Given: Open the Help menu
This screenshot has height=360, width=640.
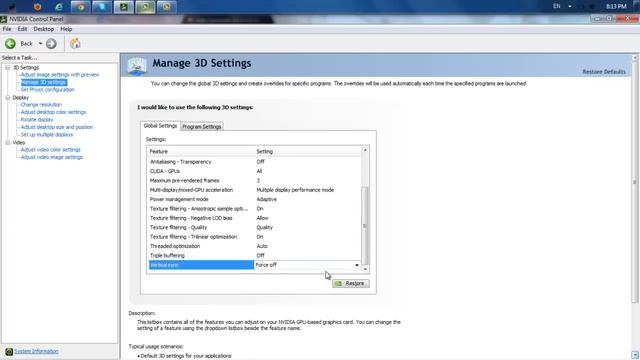Looking at the screenshot, I should [66, 29].
